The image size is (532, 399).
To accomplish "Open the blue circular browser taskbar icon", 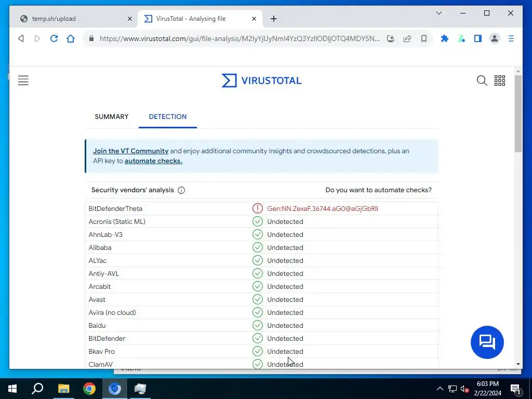I will tap(115, 389).
